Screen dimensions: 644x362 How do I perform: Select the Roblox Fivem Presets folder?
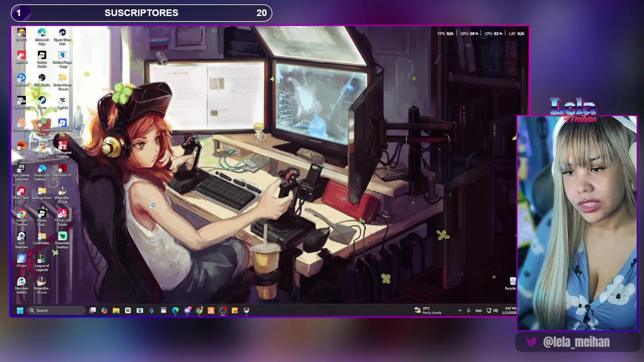pos(62,82)
